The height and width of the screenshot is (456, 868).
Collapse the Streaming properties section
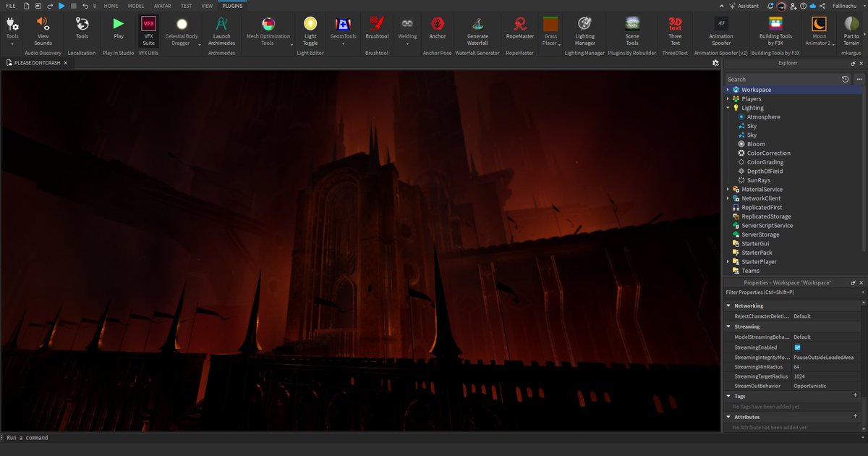tap(728, 326)
